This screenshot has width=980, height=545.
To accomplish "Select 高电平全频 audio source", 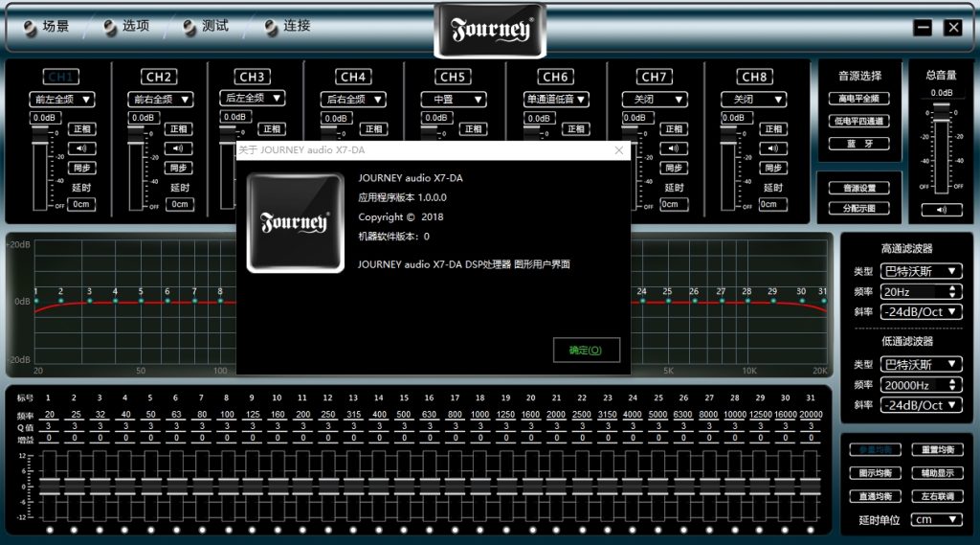I will tap(859, 99).
